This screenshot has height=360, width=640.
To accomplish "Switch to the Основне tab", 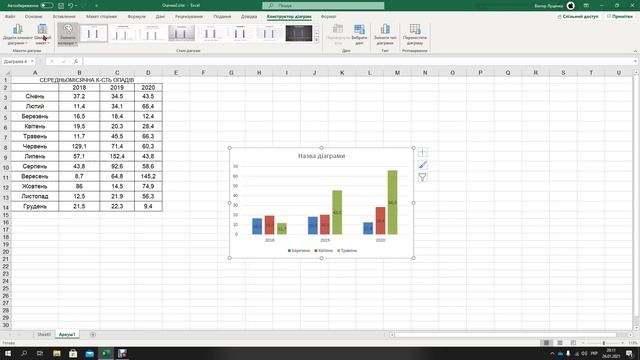I will (x=33, y=16).
